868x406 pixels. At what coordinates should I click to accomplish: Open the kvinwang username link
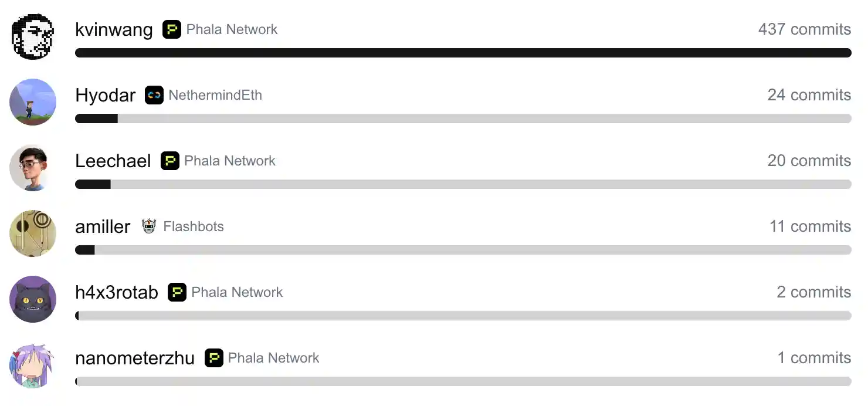tap(114, 29)
